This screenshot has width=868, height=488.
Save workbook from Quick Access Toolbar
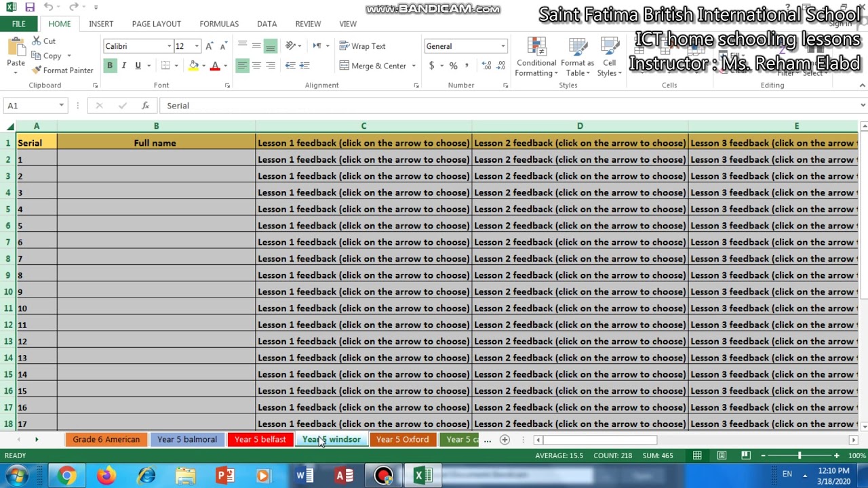(x=30, y=7)
